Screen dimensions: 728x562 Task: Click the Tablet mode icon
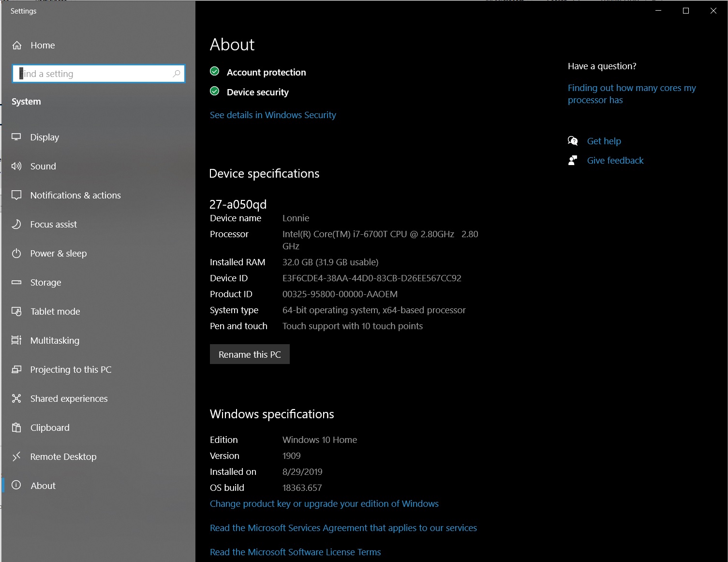[16, 311]
